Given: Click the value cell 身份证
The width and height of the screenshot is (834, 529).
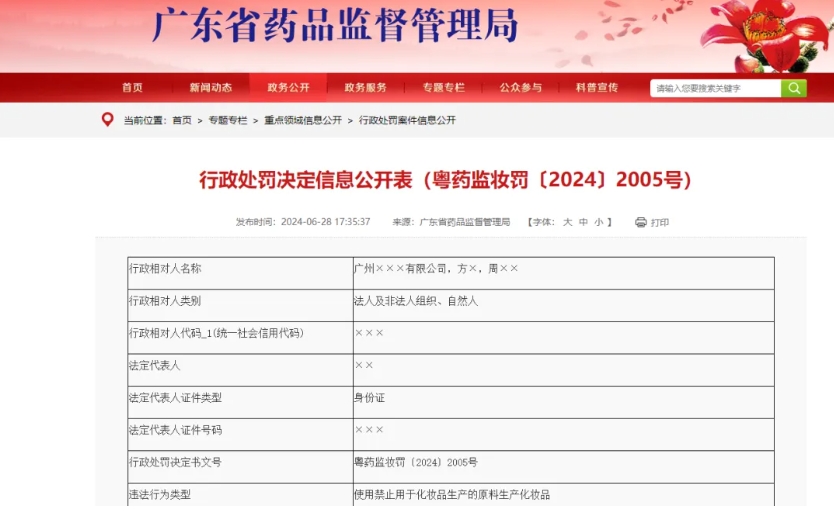Looking at the screenshot, I should 564,402.
